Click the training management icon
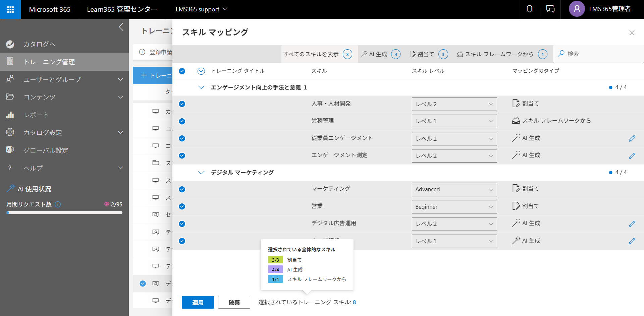 pyautogui.click(x=10, y=62)
